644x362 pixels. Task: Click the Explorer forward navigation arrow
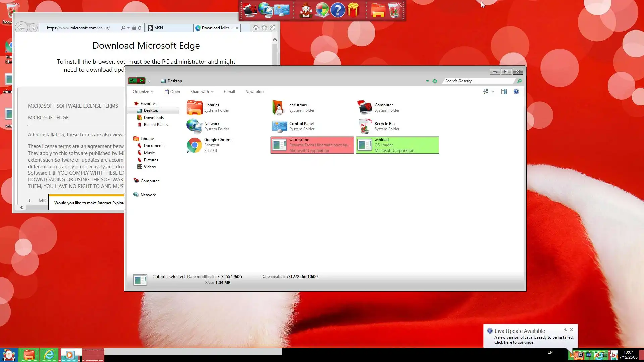click(x=141, y=81)
